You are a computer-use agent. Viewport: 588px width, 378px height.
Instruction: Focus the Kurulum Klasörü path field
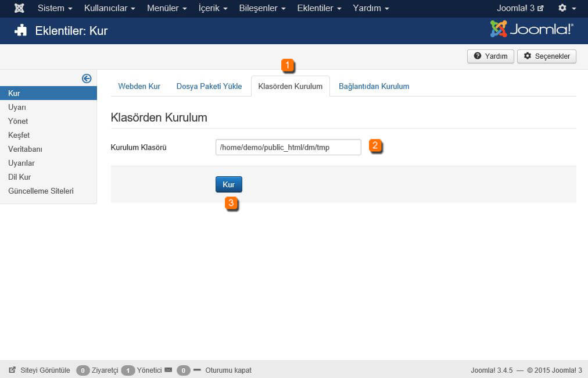[x=288, y=147]
